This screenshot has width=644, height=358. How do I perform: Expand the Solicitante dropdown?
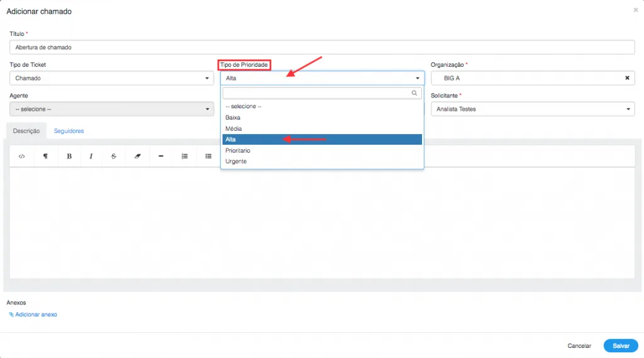(533, 109)
